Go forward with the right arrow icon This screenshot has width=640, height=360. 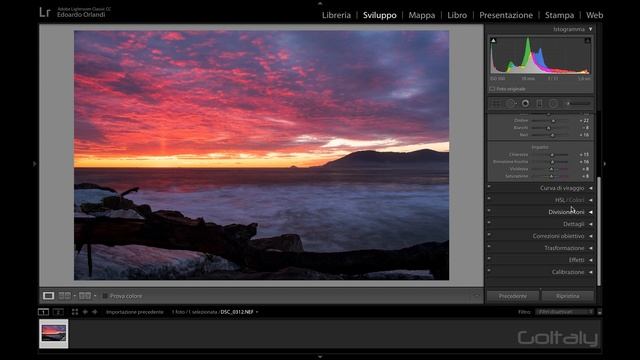[x=95, y=312]
